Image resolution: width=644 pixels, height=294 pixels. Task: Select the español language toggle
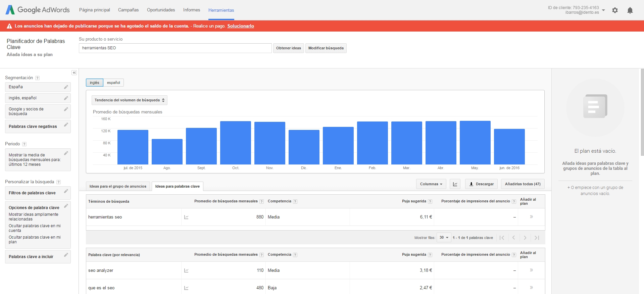coord(113,83)
